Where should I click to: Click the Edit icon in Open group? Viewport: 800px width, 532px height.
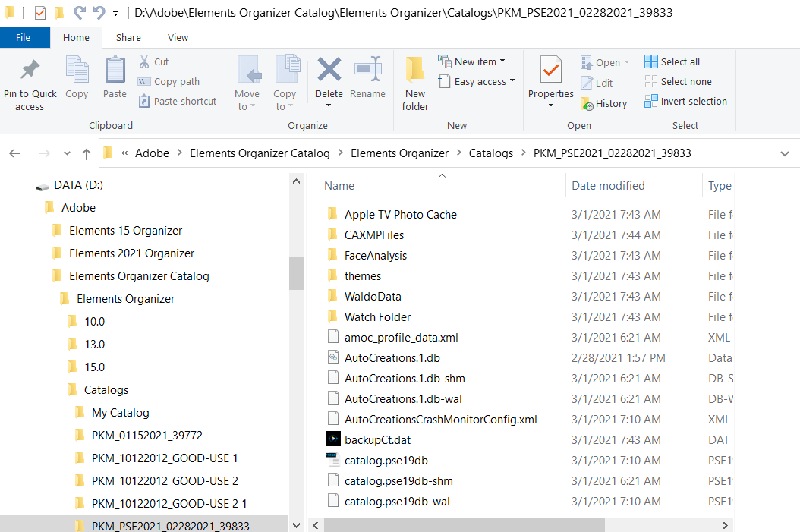pyautogui.click(x=587, y=83)
